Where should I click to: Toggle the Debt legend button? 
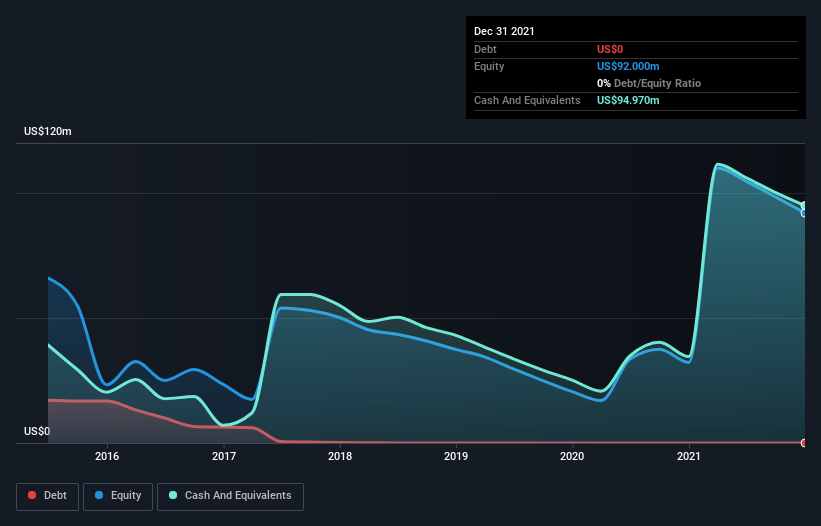tap(47, 496)
